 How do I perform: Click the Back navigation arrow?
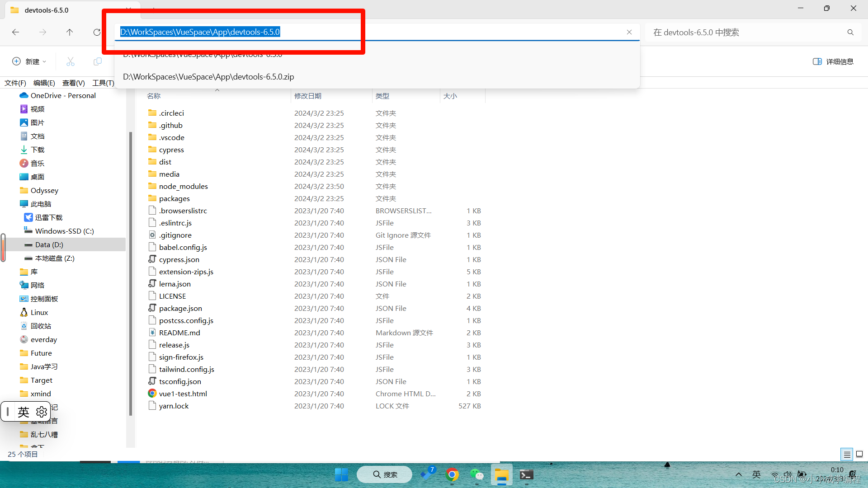[15, 32]
